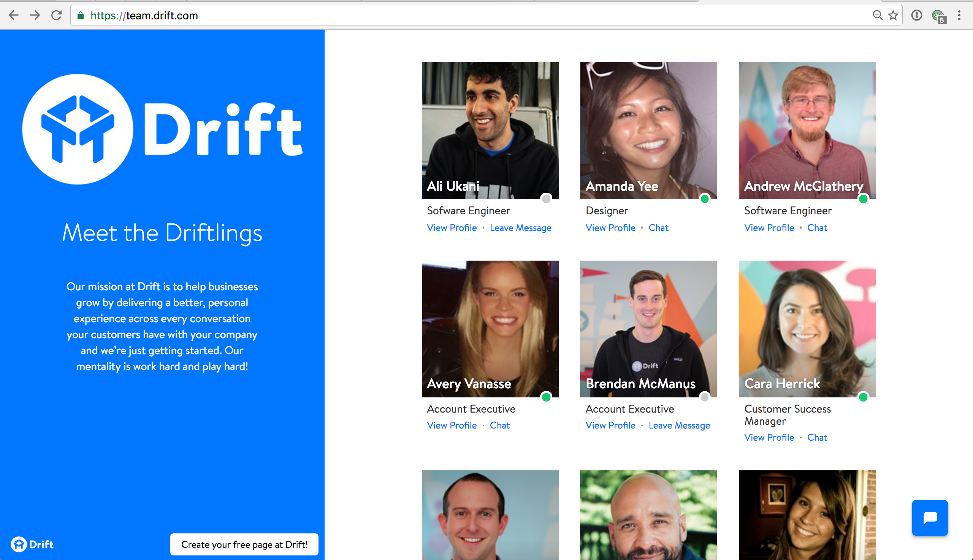Open the Chrome three-dot menu
The image size is (973, 560).
959,15
